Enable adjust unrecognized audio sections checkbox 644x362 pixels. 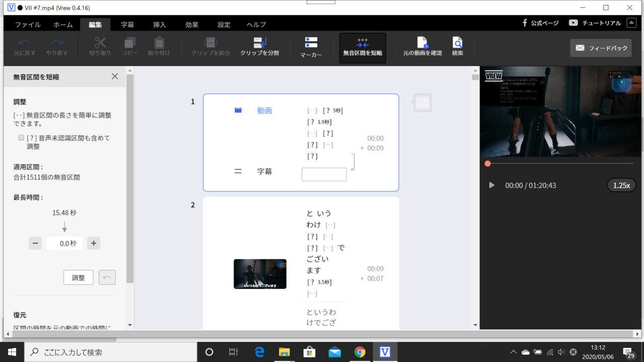[20, 137]
